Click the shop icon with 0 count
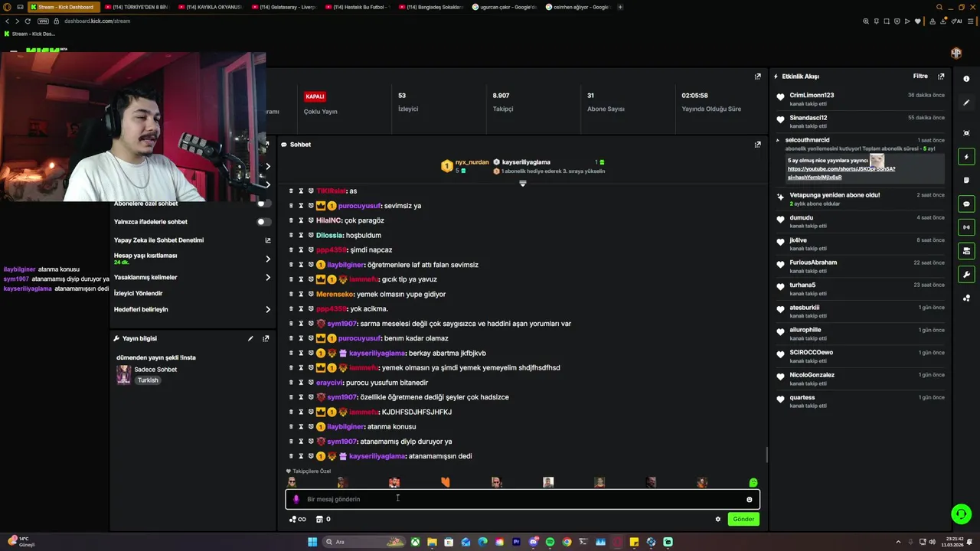Image resolution: width=980 pixels, height=551 pixels. pos(323,519)
